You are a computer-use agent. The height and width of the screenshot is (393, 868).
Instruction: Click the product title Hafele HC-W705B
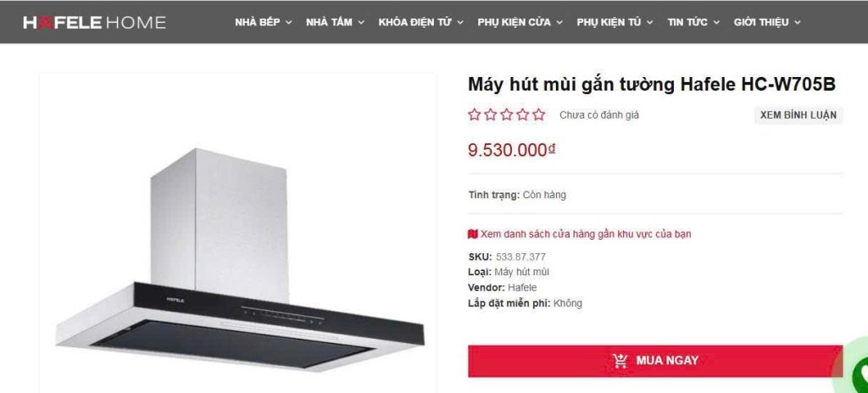pyautogui.click(x=652, y=85)
